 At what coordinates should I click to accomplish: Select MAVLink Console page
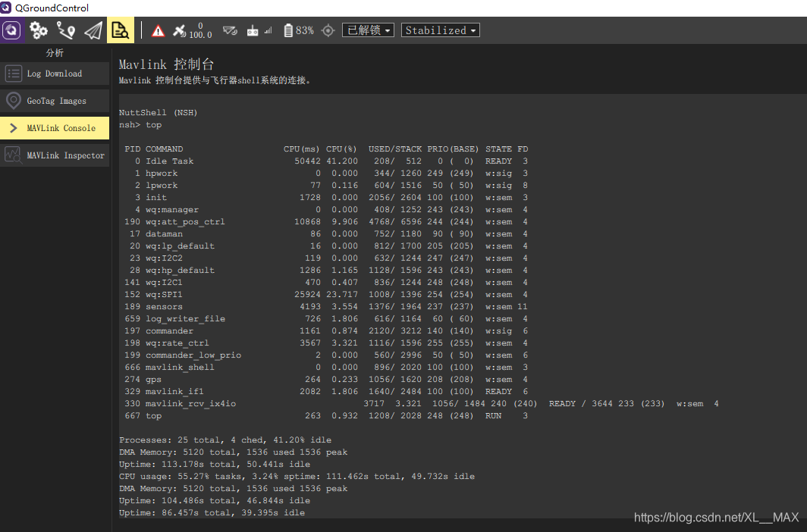55,128
